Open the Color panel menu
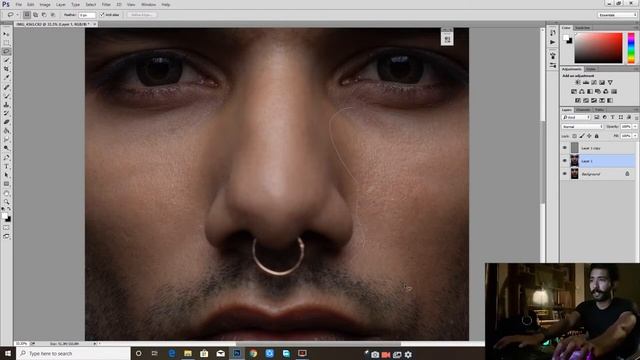 click(x=637, y=28)
